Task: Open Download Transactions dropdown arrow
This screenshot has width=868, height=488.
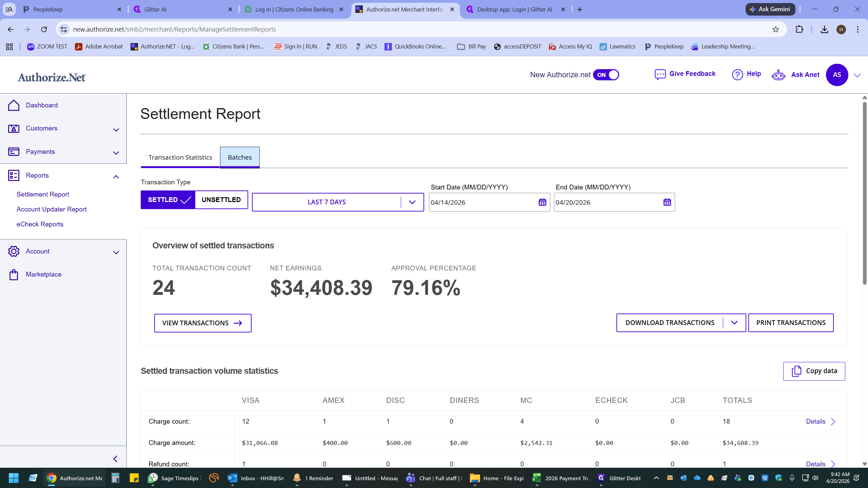Action: 734,323
